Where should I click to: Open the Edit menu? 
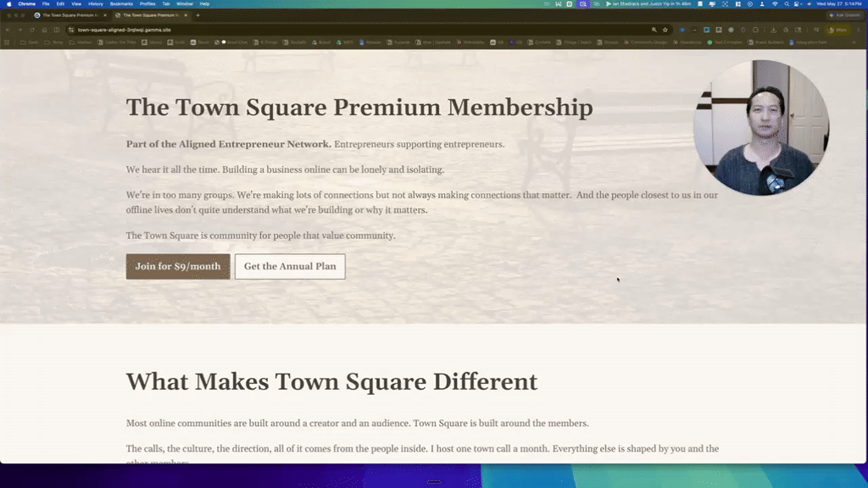60,4
